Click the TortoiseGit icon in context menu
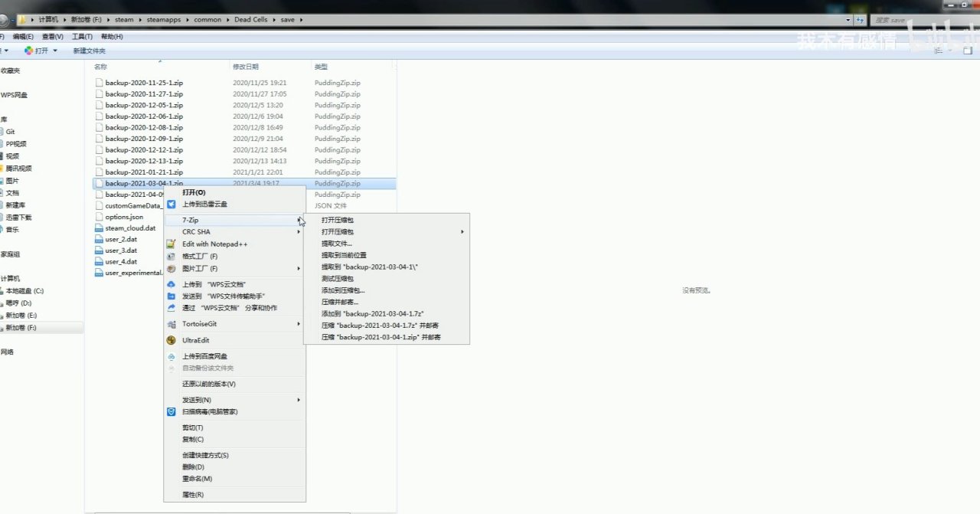Viewport: 980px width, 514px height. coord(171,324)
